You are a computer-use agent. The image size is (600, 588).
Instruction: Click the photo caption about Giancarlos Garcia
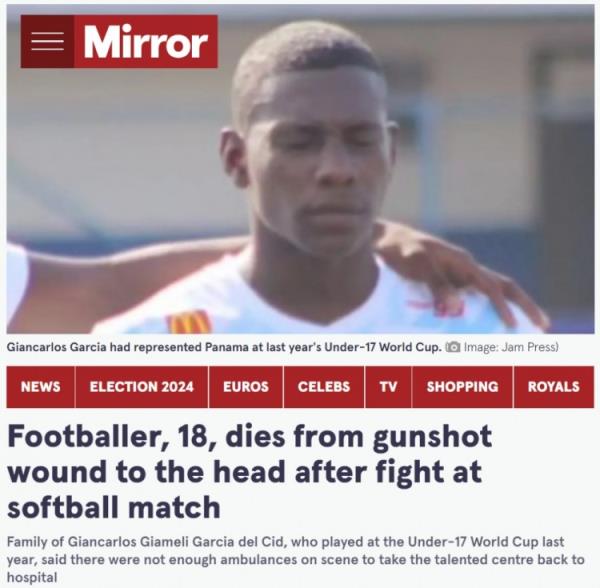224,347
